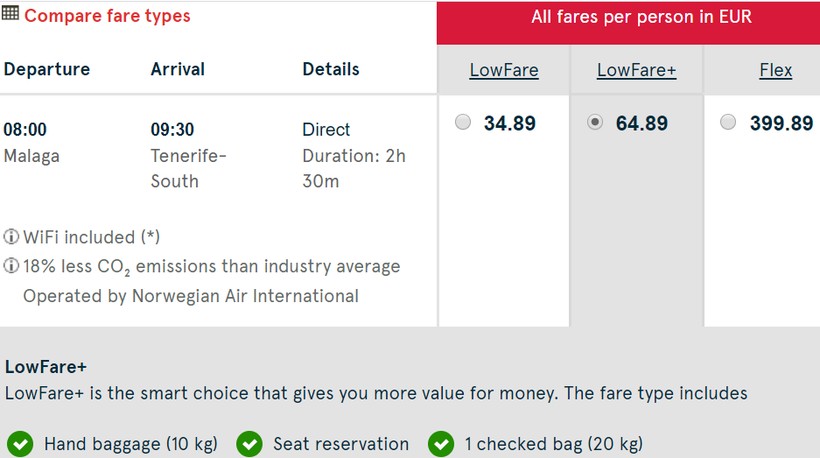
Task: Click the info icon next to CO2 emissions
Action: pos(12,267)
